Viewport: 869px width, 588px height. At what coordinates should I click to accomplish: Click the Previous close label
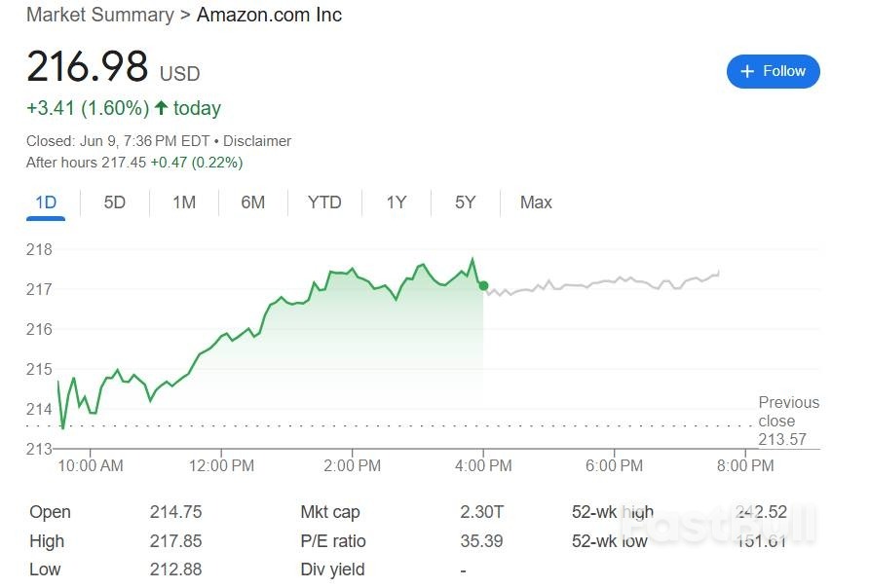788,411
